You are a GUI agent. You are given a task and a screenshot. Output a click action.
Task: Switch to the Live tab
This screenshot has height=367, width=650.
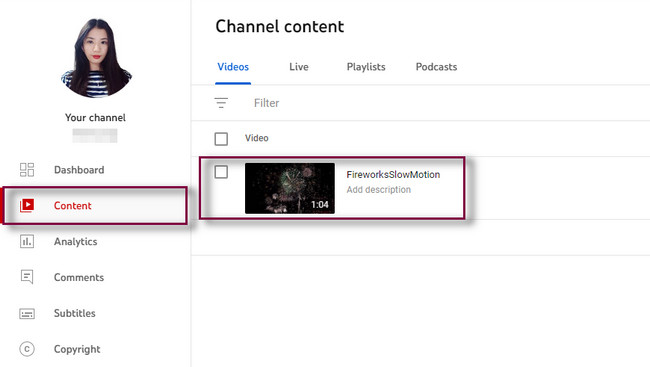click(x=299, y=67)
